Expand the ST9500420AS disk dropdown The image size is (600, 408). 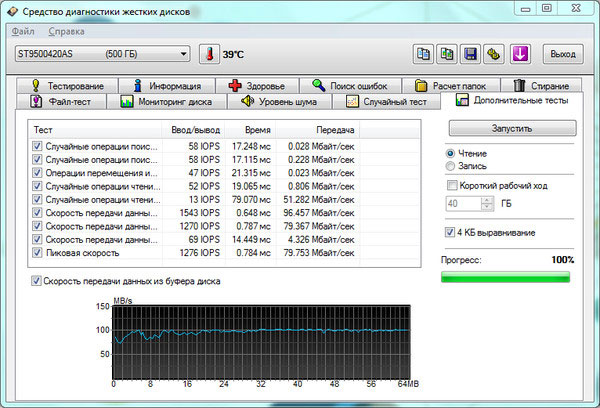pos(103,54)
